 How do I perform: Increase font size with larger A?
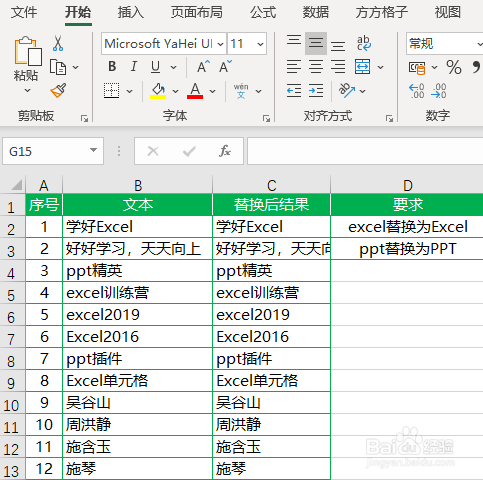(x=203, y=67)
